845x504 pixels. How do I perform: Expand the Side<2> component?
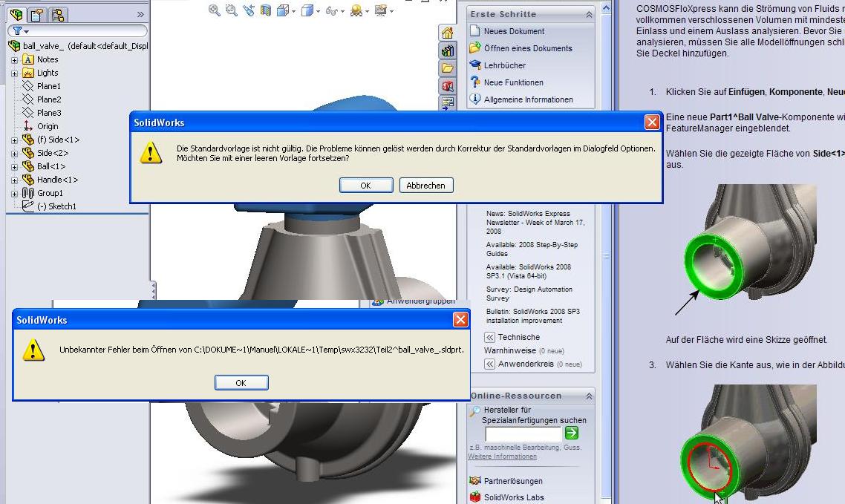[x=15, y=154]
